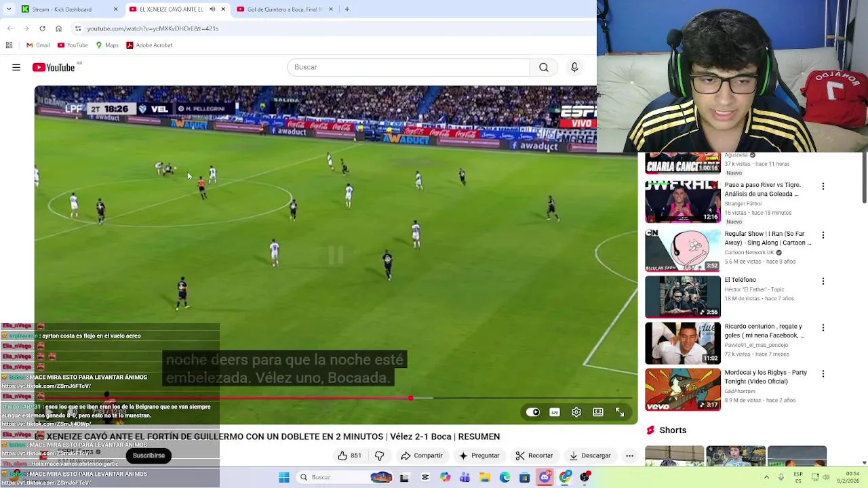The height and width of the screenshot is (488, 868).
Task: Open Mordecai y los Rigbys video title
Action: tap(766, 377)
